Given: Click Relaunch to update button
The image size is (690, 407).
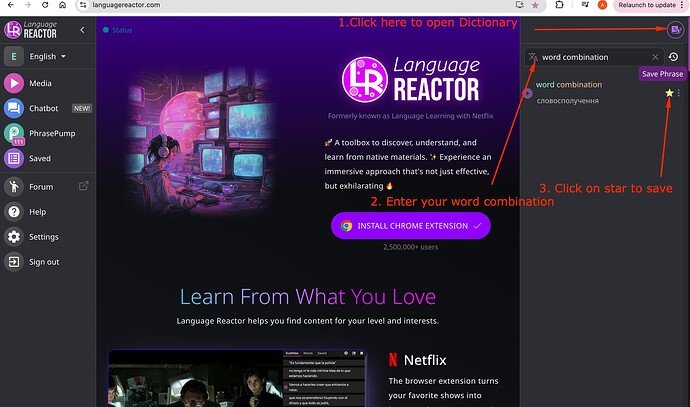Looking at the screenshot, I should pyautogui.click(x=646, y=5).
